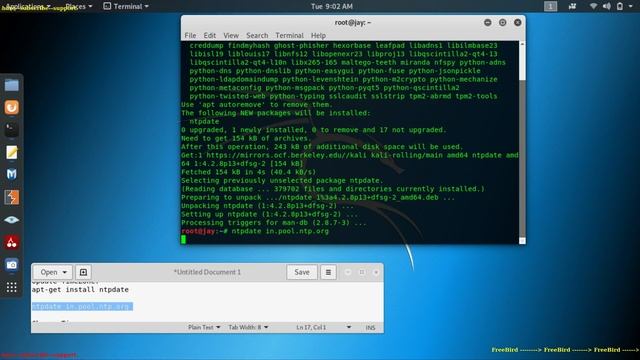This screenshot has width=640, height=360.
Task: Maximize the root@jay terminal window
Action: (502, 22)
